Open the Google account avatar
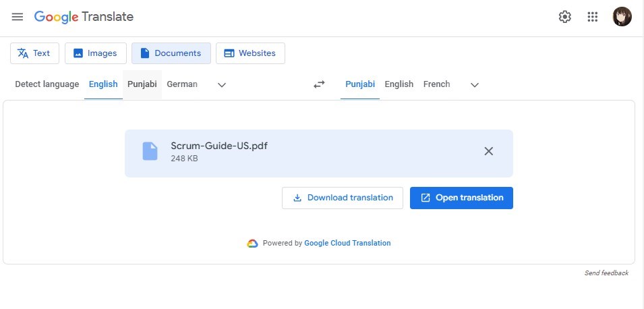Viewport: 644px width, 309px height. pyautogui.click(x=622, y=17)
